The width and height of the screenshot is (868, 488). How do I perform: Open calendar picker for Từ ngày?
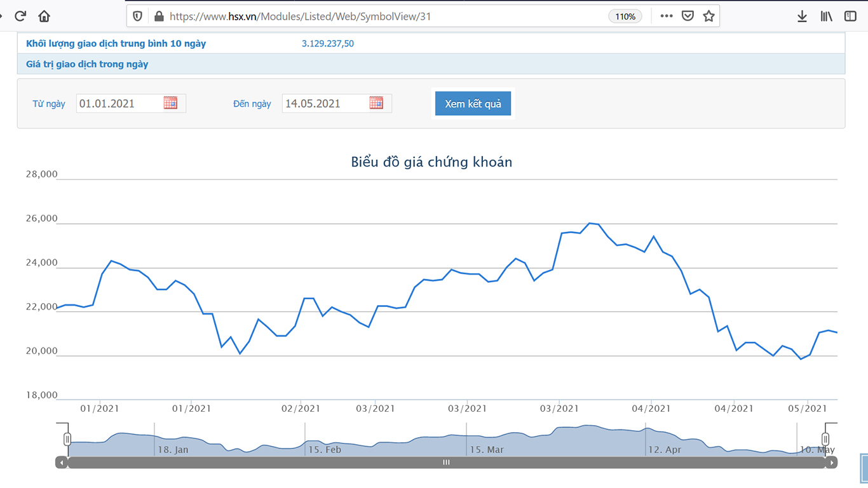pyautogui.click(x=170, y=103)
